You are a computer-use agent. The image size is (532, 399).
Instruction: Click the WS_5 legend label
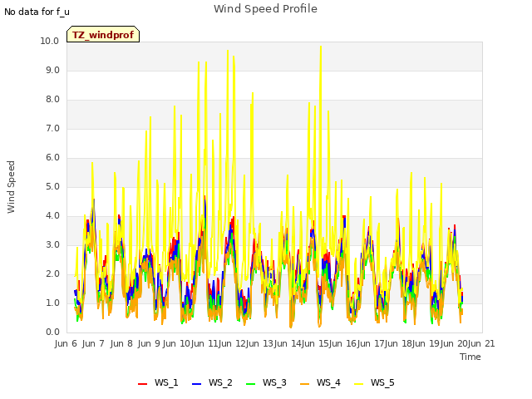pyautogui.click(x=382, y=382)
